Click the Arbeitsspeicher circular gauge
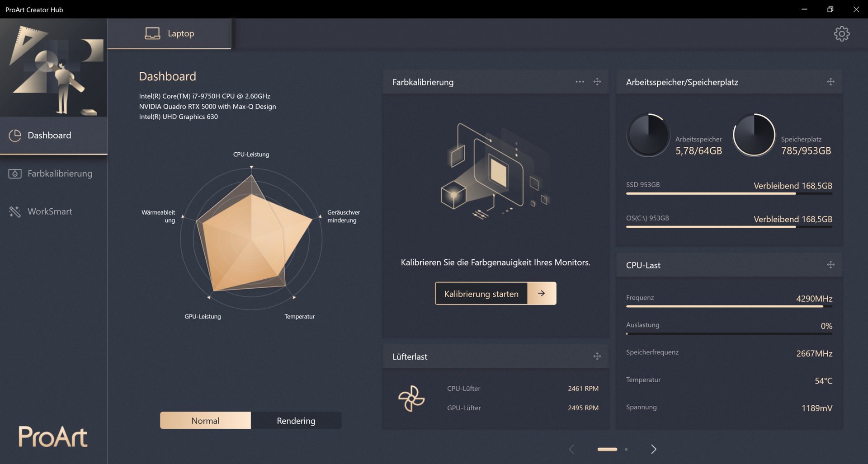The width and height of the screenshot is (868, 464). pos(648,135)
